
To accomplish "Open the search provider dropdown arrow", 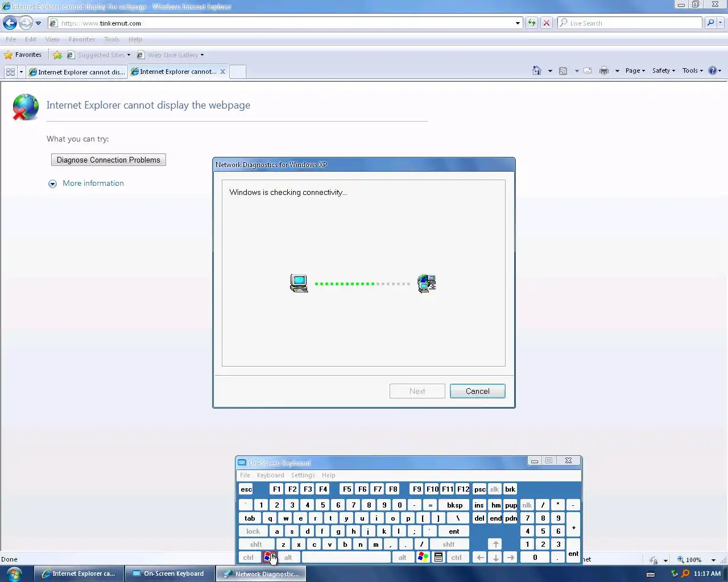I will [x=721, y=23].
